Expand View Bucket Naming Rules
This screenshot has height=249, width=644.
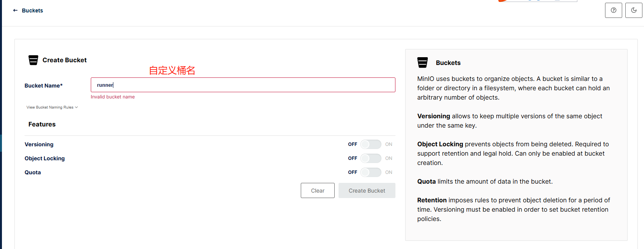click(52, 107)
